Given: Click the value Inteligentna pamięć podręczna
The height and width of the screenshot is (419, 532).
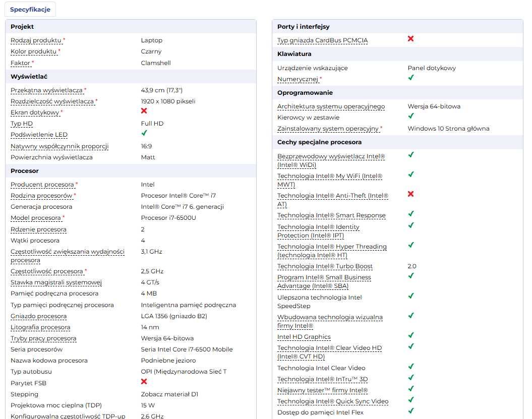Looking at the screenshot, I should pyautogui.click(x=188, y=305).
